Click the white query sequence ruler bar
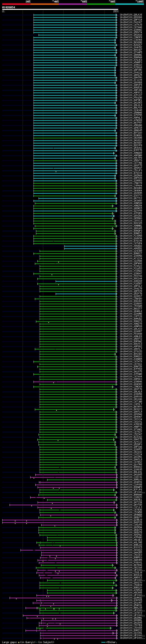 pos(60,10)
